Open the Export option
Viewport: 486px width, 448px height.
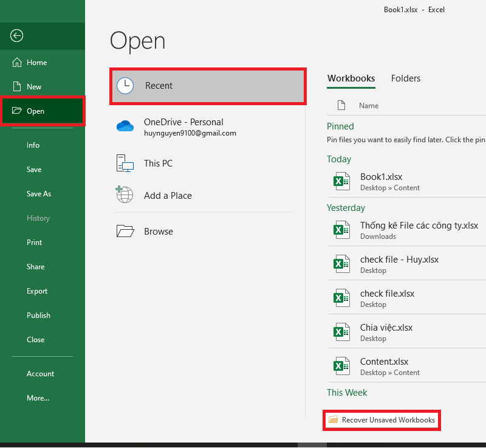(x=37, y=291)
